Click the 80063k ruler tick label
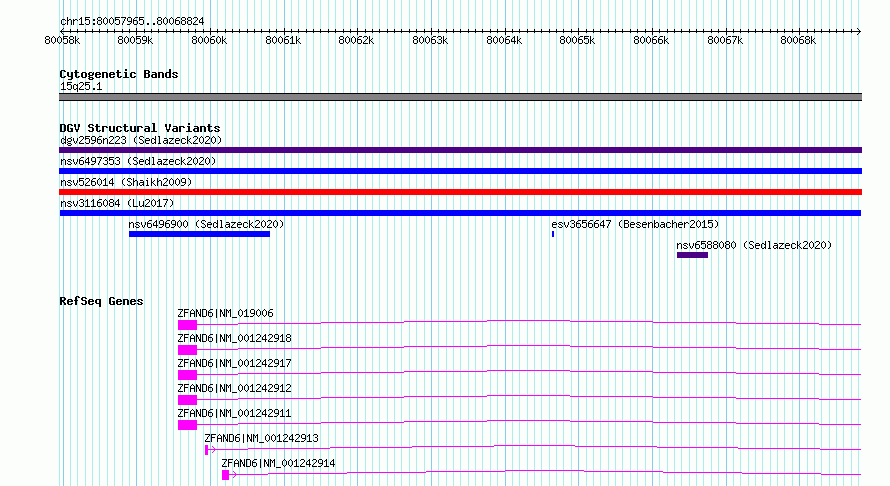890x486 pixels. point(430,40)
